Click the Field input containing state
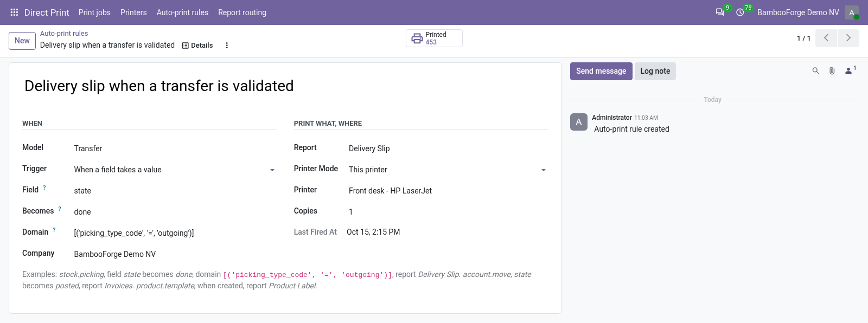Viewport: 868px width, 323px height. pos(175,191)
